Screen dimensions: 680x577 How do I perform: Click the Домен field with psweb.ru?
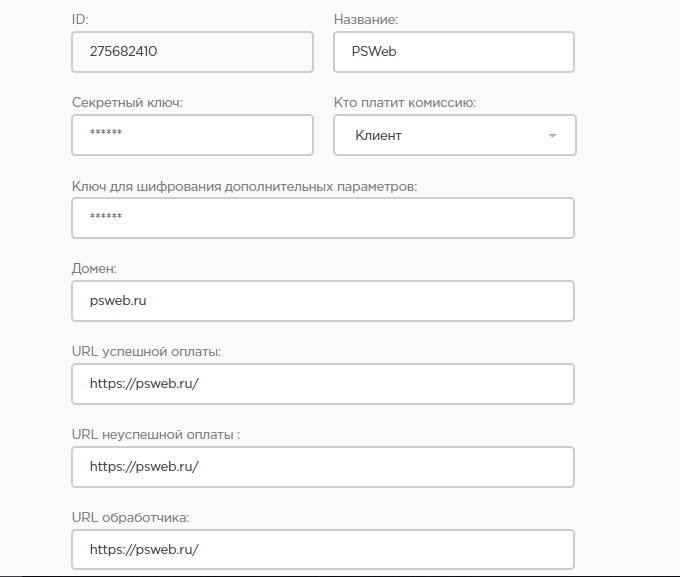click(322, 301)
